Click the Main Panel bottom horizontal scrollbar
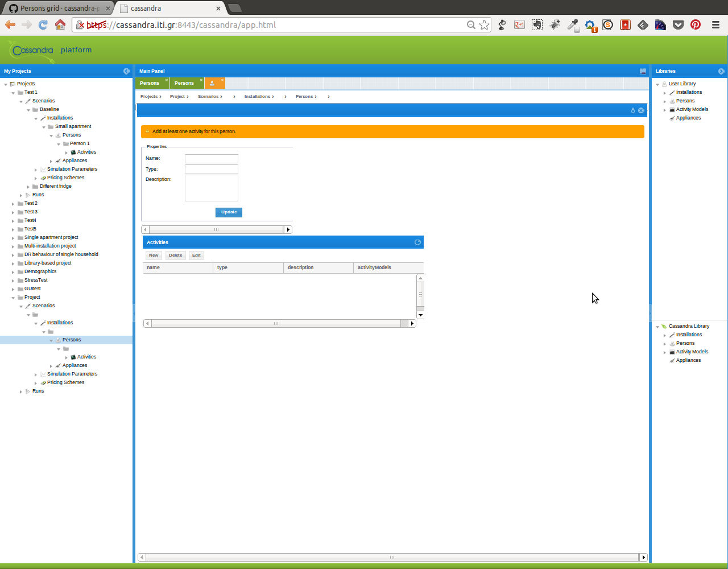Viewport: 728px width, 569px height. point(392,558)
